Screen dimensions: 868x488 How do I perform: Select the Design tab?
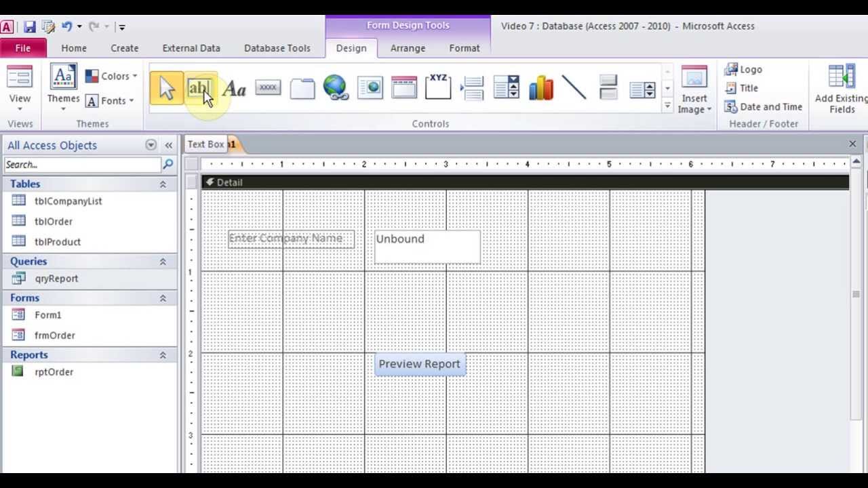351,48
